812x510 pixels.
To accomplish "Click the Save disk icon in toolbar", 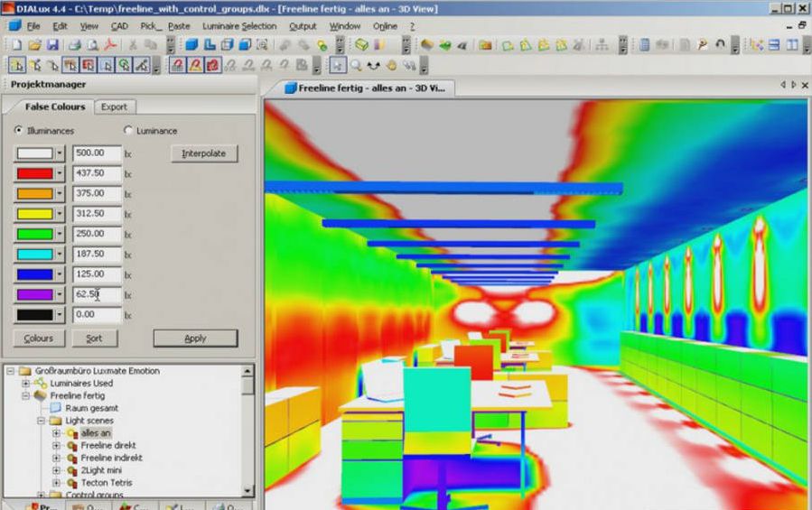I will pos(52,44).
